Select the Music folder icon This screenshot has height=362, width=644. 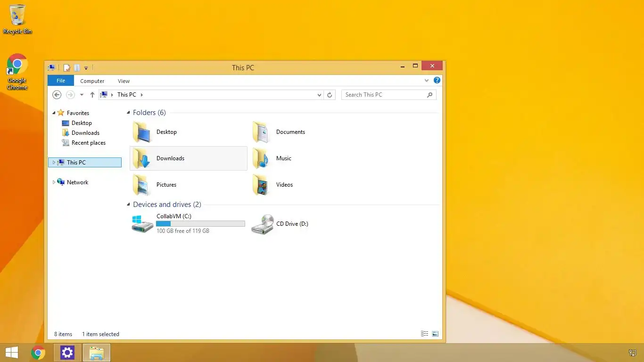(261, 158)
